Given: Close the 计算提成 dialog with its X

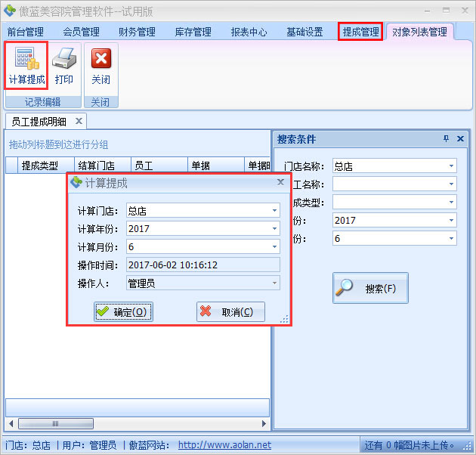Looking at the screenshot, I should pyautogui.click(x=281, y=182).
